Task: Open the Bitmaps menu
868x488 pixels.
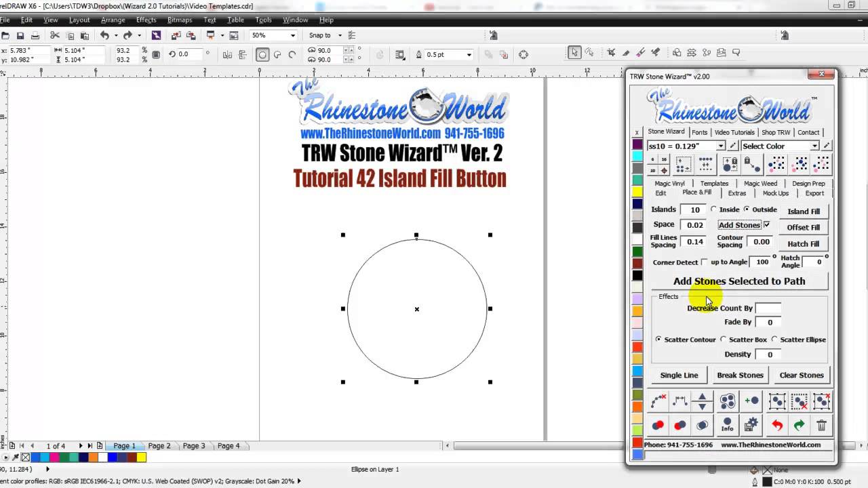Action: (180, 20)
